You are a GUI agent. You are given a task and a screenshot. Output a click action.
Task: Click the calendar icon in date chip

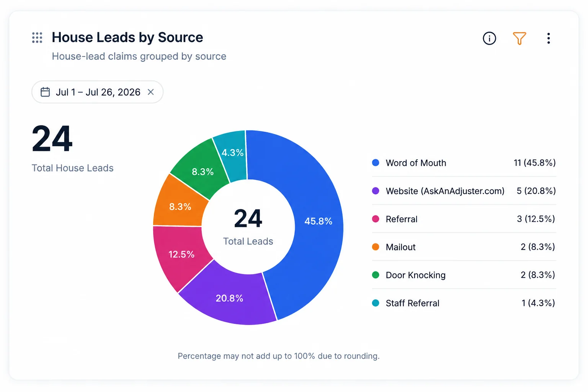[45, 92]
